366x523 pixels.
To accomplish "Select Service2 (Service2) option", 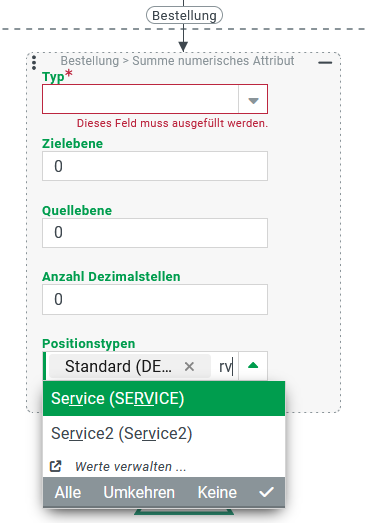I will pos(164,433).
